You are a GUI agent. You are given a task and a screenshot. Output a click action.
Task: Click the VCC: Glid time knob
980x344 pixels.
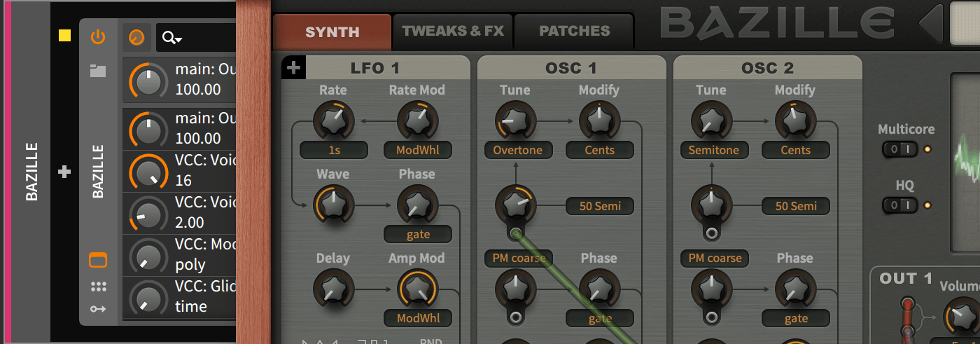[148, 299]
